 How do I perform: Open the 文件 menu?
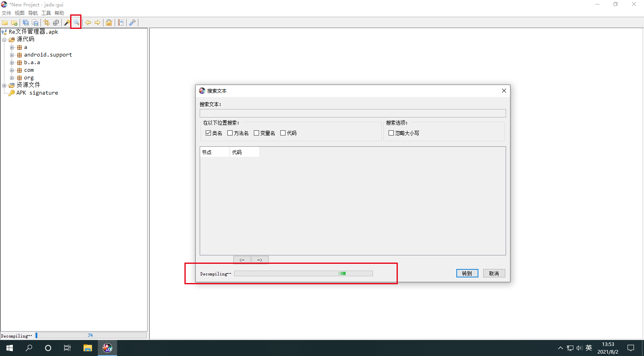tap(6, 13)
